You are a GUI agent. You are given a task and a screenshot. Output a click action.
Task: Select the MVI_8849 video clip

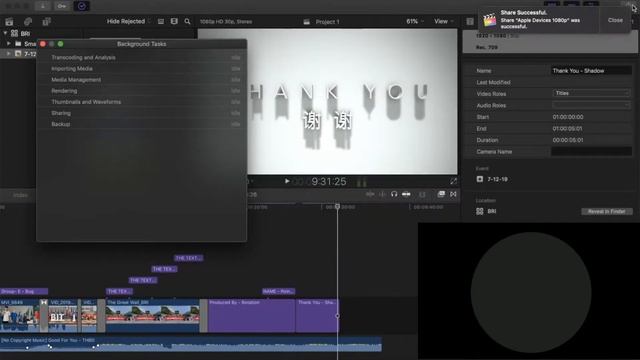[20, 316]
